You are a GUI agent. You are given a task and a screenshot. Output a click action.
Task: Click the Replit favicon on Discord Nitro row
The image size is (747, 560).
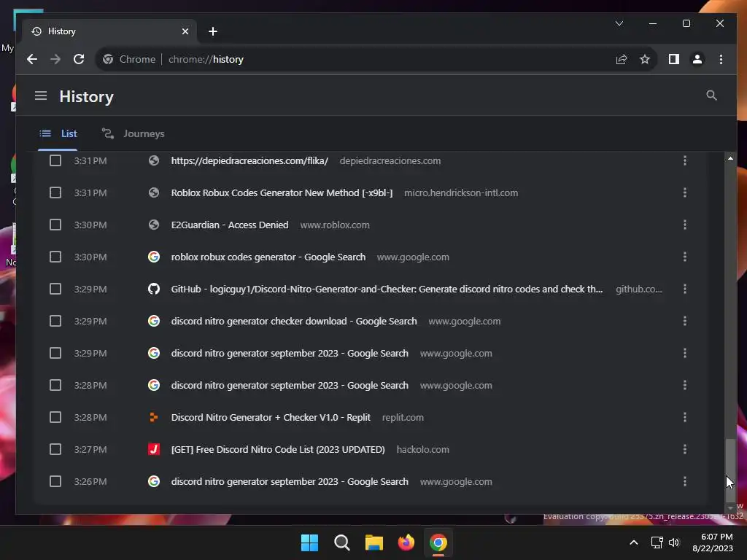153,417
